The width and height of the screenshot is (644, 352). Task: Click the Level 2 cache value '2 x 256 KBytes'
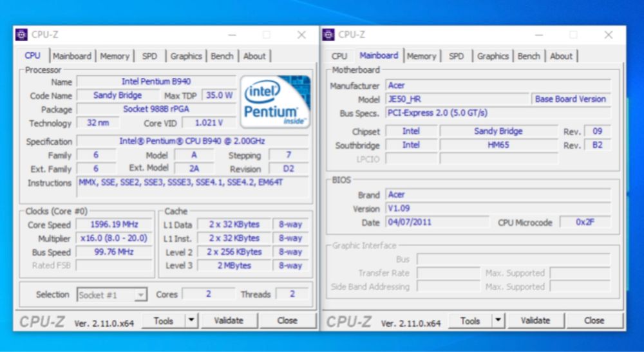(234, 252)
